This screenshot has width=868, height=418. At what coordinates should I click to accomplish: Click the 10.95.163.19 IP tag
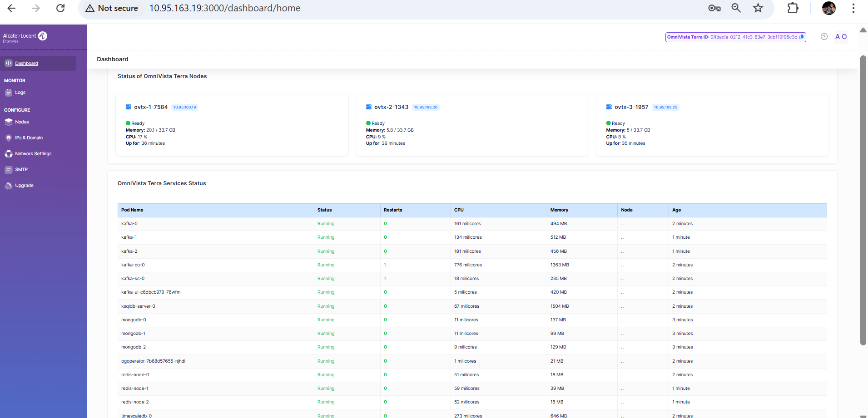pos(185,108)
